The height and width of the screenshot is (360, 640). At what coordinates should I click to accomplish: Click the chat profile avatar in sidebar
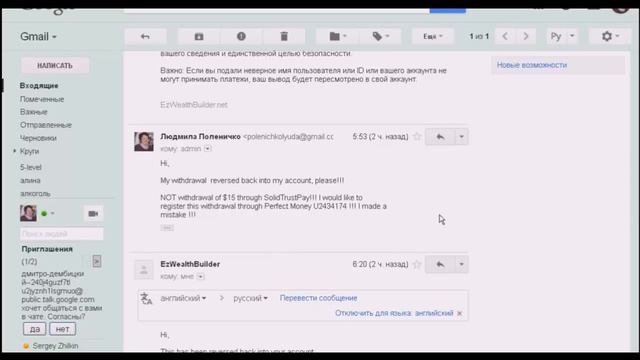pyautogui.click(x=28, y=213)
